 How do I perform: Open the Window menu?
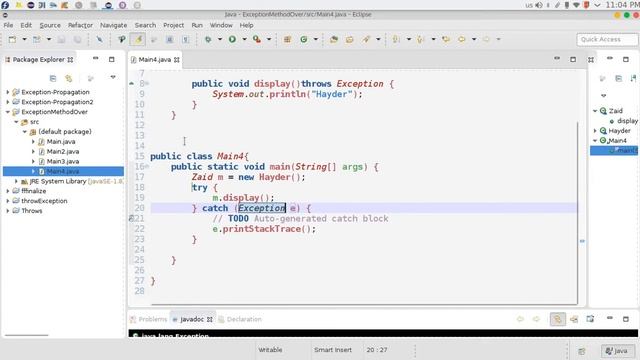click(221, 25)
